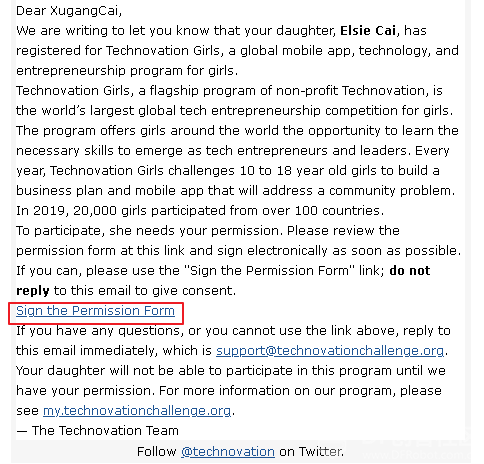The width and height of the screenshot is (484, 464).
Task: Open the @technovation Twitter link
Action: tap(228, 452)
